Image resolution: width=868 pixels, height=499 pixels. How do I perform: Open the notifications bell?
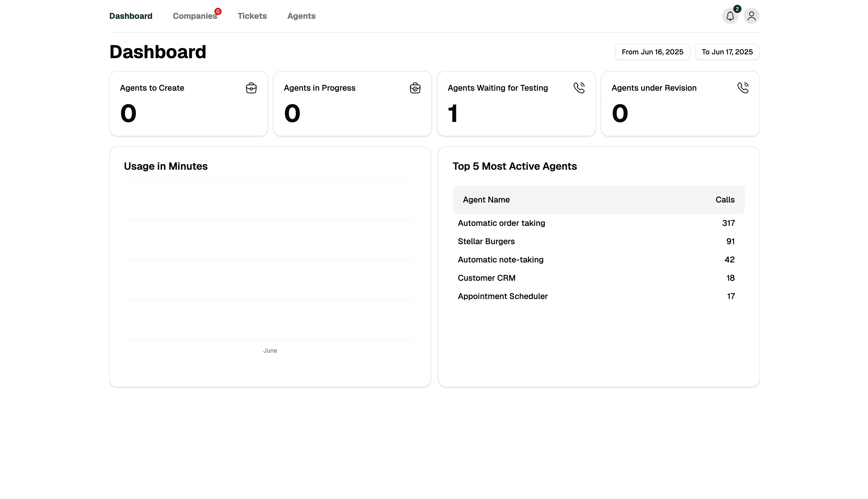[730, 16]
